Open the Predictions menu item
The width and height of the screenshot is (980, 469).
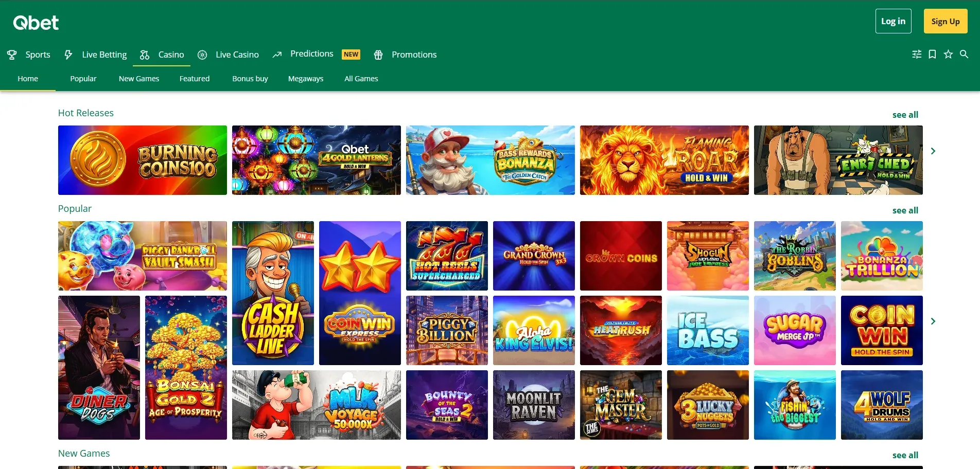(x=312, y=53)
